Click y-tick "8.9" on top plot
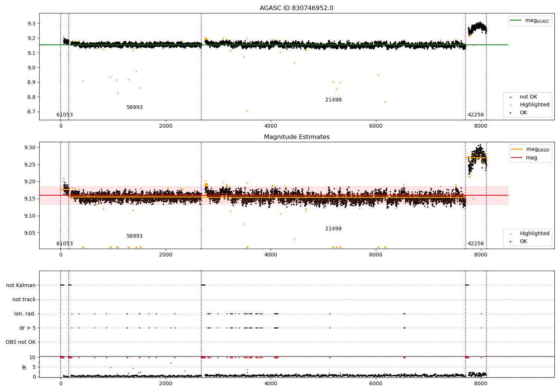This screenshot has width=560, height=392. tap(31, 82)
